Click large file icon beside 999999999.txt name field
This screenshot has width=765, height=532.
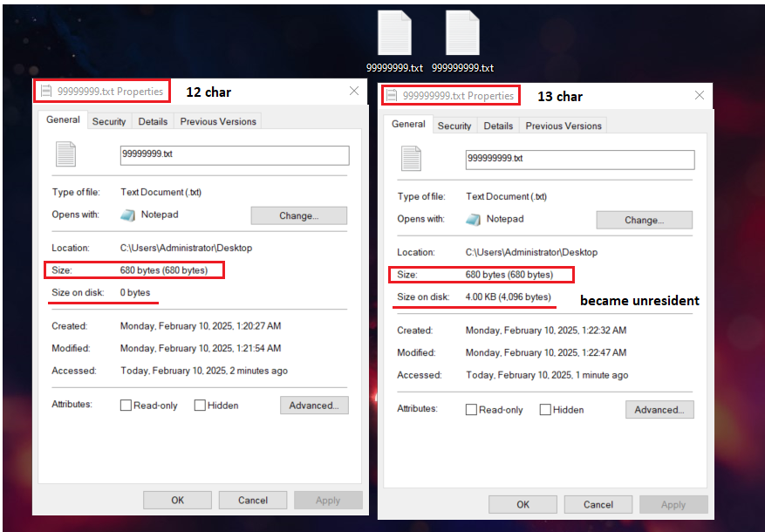pyautogui.click(x=411, y=159)
